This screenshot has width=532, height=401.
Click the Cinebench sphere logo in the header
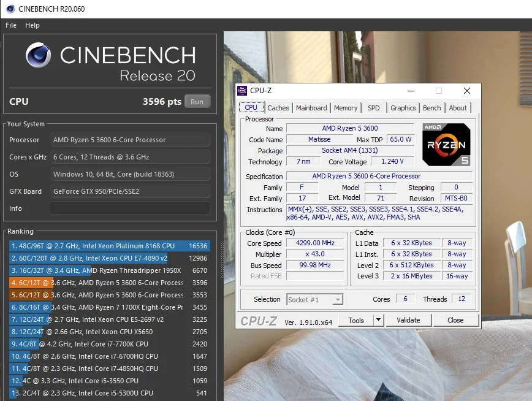pos(39,55)
